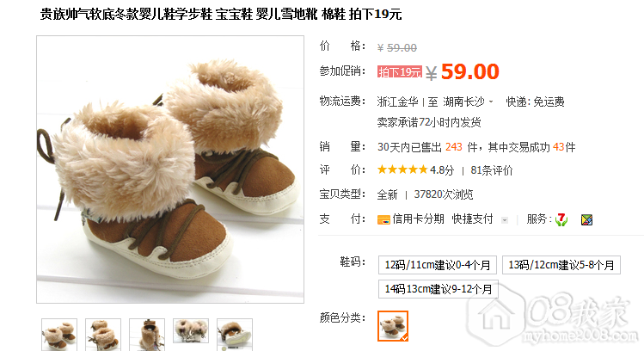Viewport: 644px width, 351px height.
Task: Select size 12码/11cm建议0-4个月
Action: pyautogui.click(x=438, y=265)
